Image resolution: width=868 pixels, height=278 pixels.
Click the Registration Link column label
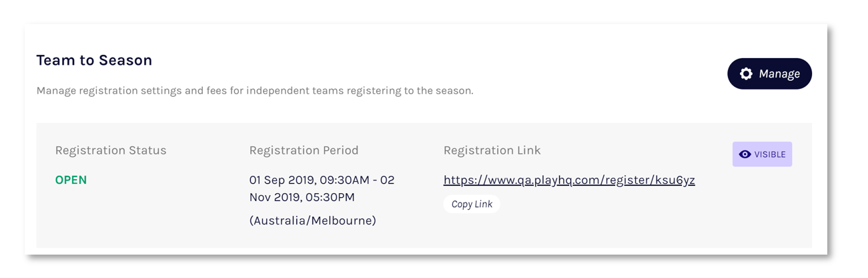click(x=492, y=150)
